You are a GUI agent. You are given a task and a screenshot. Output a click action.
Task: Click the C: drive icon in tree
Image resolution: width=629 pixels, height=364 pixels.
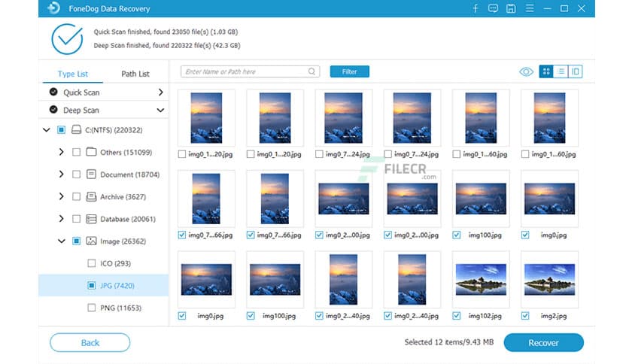pyautogui.click(x=76, y=129)
